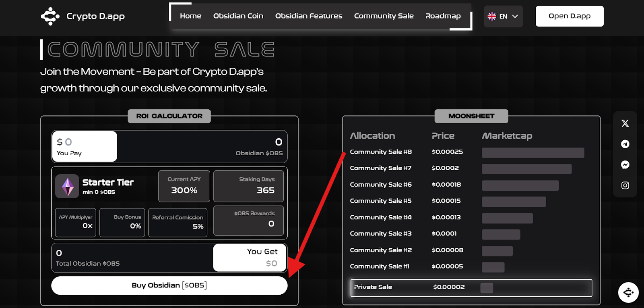The width and height of the screenshot is (644, 308).
Task: Click the Starter Tier title text
Action: pos(108,183)
